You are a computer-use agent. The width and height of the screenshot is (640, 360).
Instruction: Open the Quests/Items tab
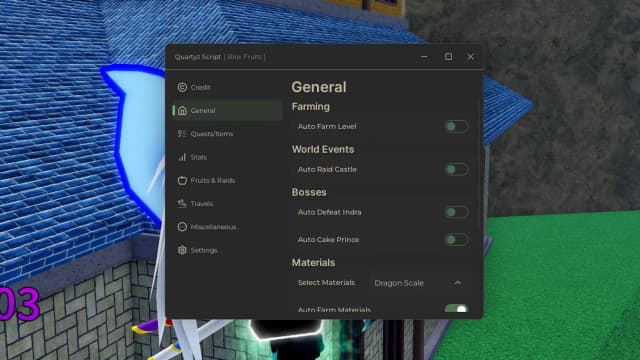point(212,134)
